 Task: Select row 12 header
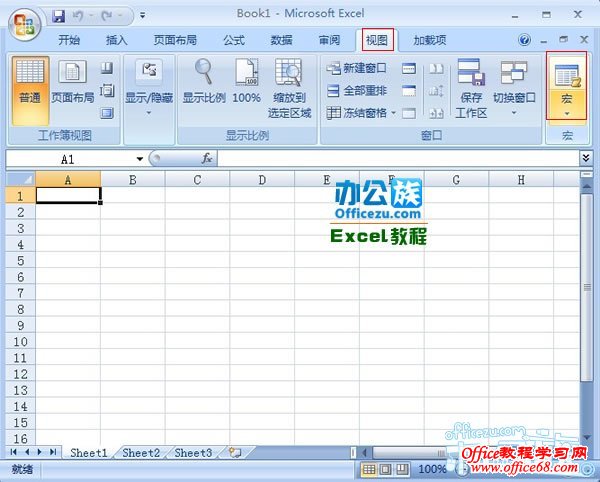21,374
